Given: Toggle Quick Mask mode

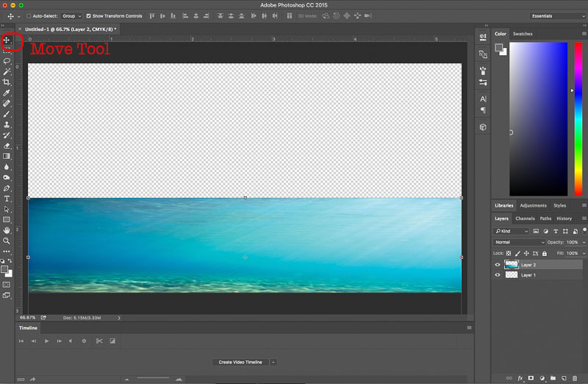Looking at the screenshot, I should [x=7, y=285].
